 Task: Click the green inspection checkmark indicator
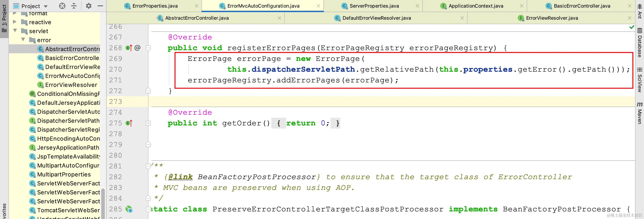[x=632, y=27]
